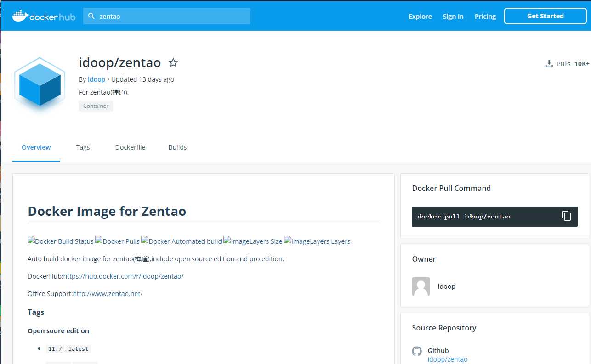591x364 pixels.
Task: Click the idoop owner avatar
Action: 421,286
